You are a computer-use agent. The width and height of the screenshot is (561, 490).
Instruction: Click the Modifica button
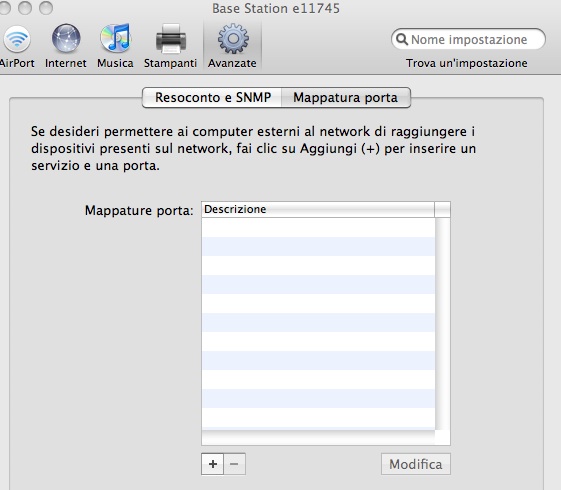416,464
